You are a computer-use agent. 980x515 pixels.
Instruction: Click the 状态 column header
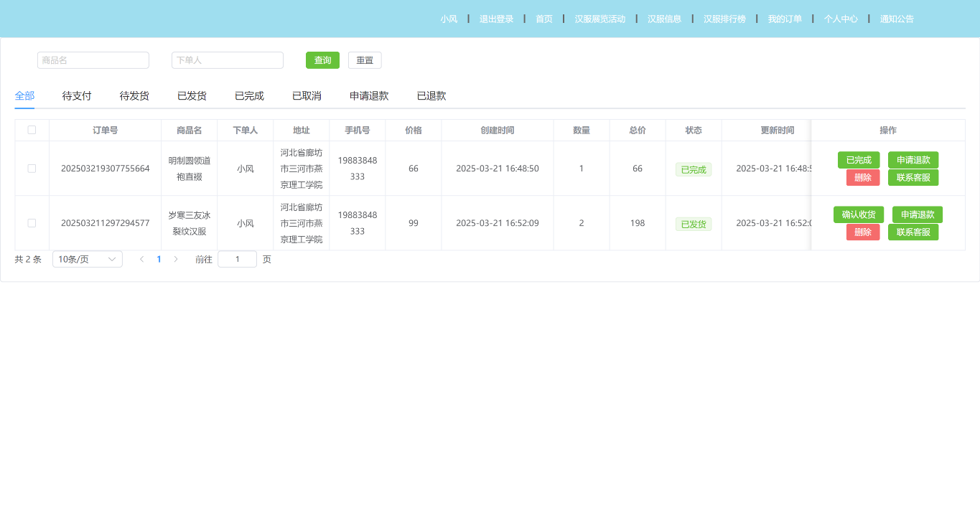694,130
